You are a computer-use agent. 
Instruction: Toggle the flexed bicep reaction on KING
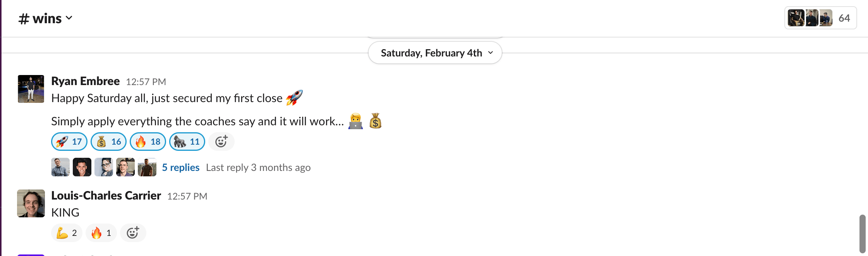(x=67, y=233)
